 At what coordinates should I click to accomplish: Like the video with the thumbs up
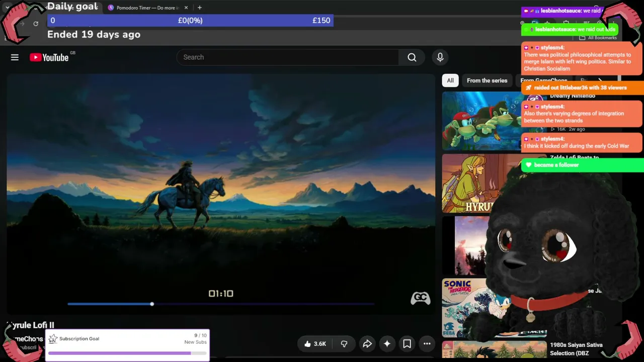coord(315,344)
